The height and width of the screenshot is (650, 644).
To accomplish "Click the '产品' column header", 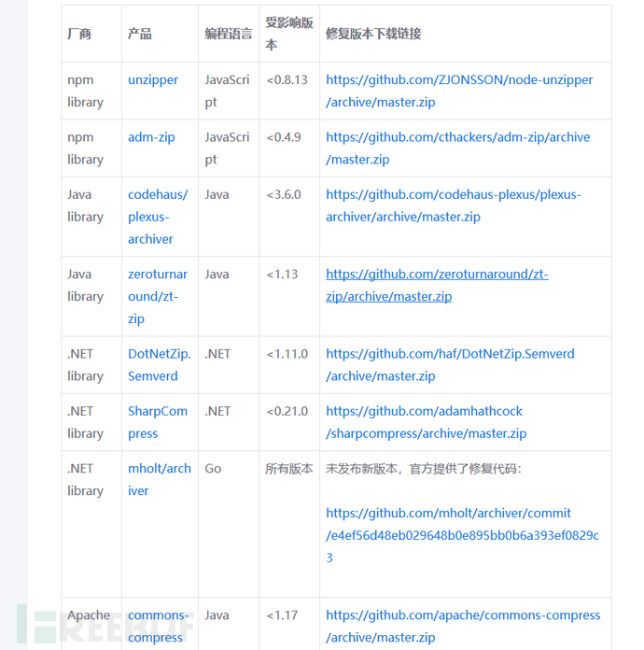I will 140,34.
